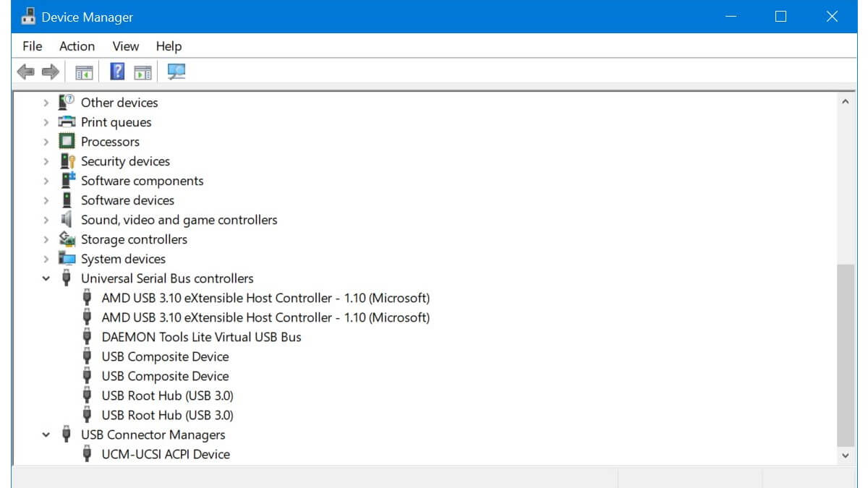Viewport: 868px width, 488px height.
Task: Click the Forward arrow toolbar icon
Action: click(x=50, y=72)
